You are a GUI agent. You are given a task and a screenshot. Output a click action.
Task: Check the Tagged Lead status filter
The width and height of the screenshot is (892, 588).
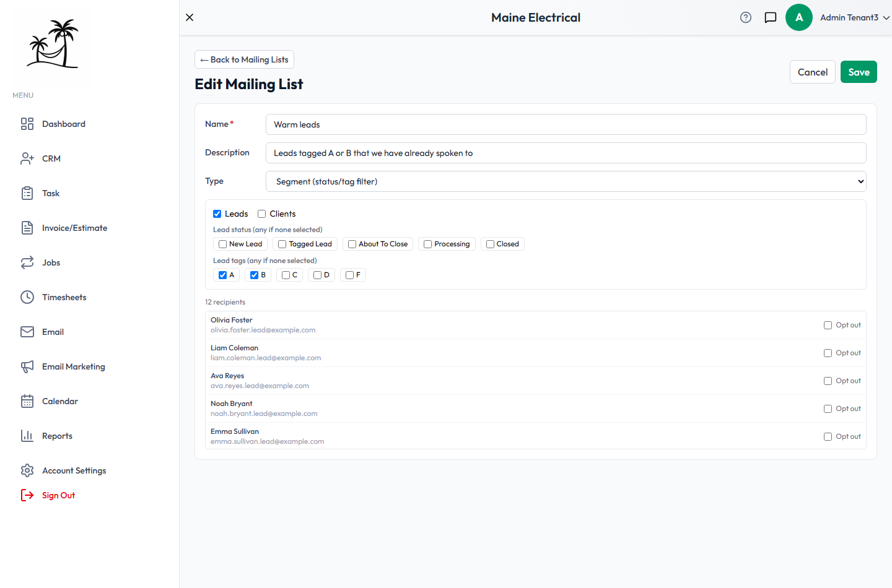pos(282,244)
